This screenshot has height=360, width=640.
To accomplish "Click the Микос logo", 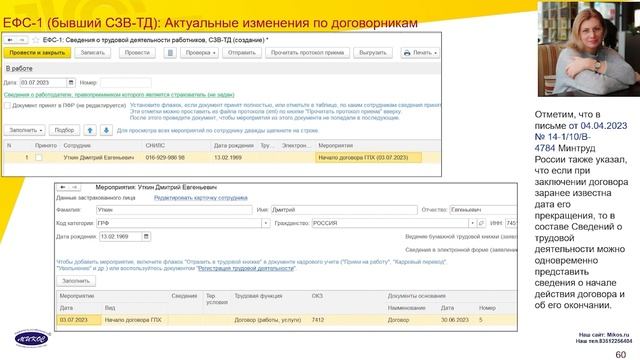I will [x=32, y=338].
